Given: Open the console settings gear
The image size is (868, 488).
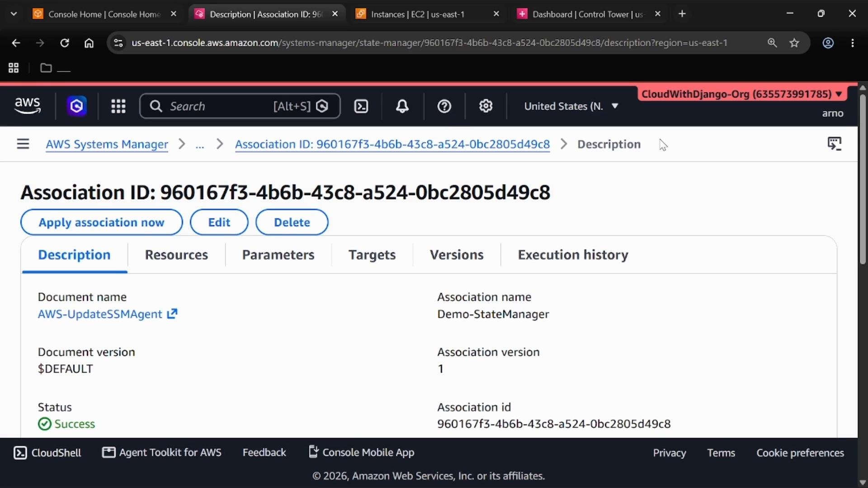Looking at the screenshot, I should tap(486, 106).
